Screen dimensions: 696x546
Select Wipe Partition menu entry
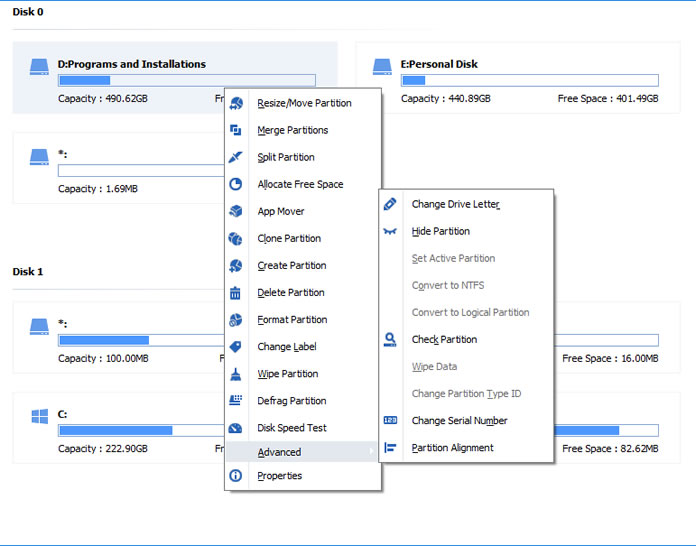pos(304,374)
